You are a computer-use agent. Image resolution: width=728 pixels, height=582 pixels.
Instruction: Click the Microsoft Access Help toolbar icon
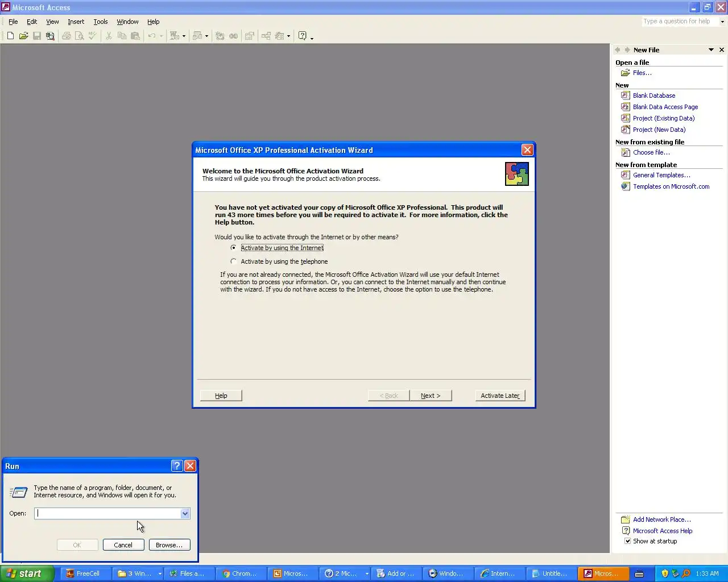pyautogui.click(x=303, y=36)
